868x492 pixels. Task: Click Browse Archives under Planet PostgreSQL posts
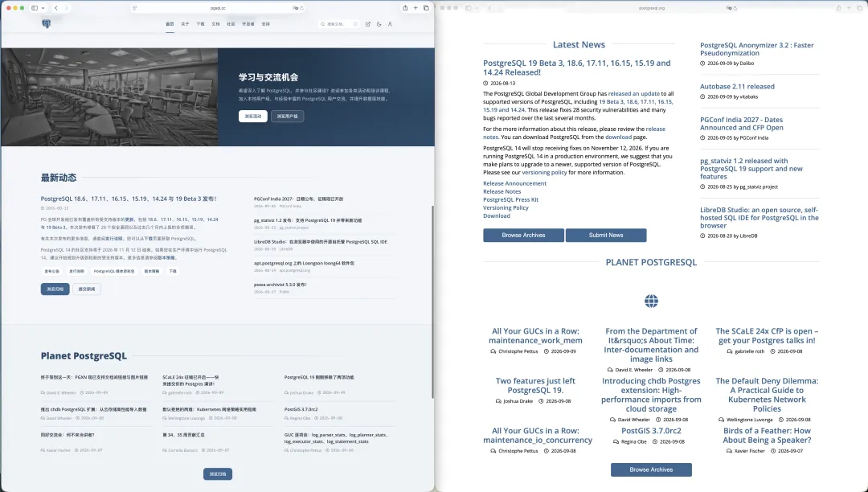[651, 469]
